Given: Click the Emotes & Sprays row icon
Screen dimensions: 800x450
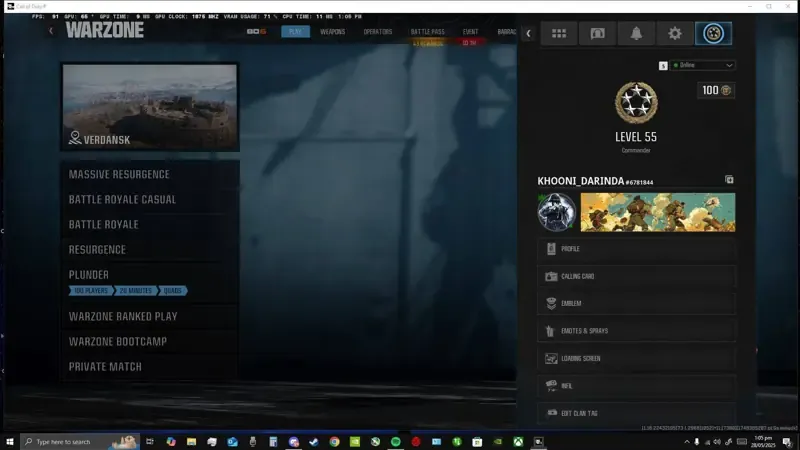Looking at the screenshot, I should (550, 331).
